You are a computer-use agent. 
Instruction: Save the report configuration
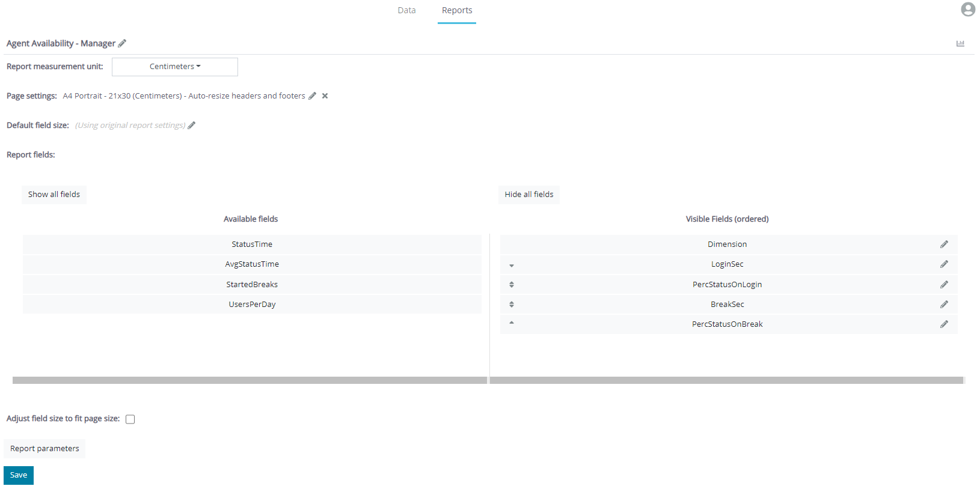click(x=19, y=475)
